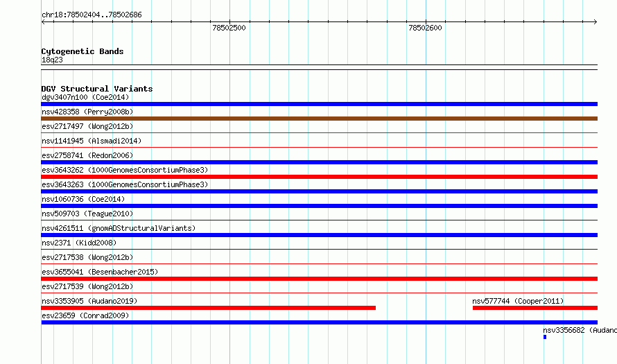Select the red nsv577744 variant bar
Screen dimensions: 617x364
535,308
